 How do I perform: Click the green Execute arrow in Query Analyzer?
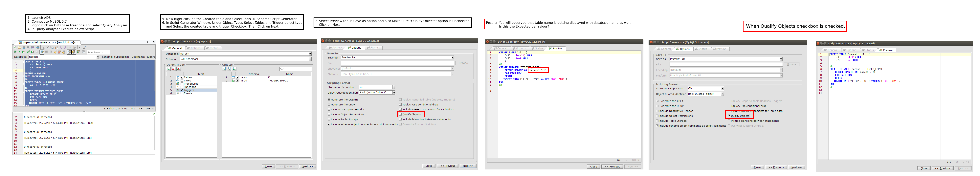[19, 52]
